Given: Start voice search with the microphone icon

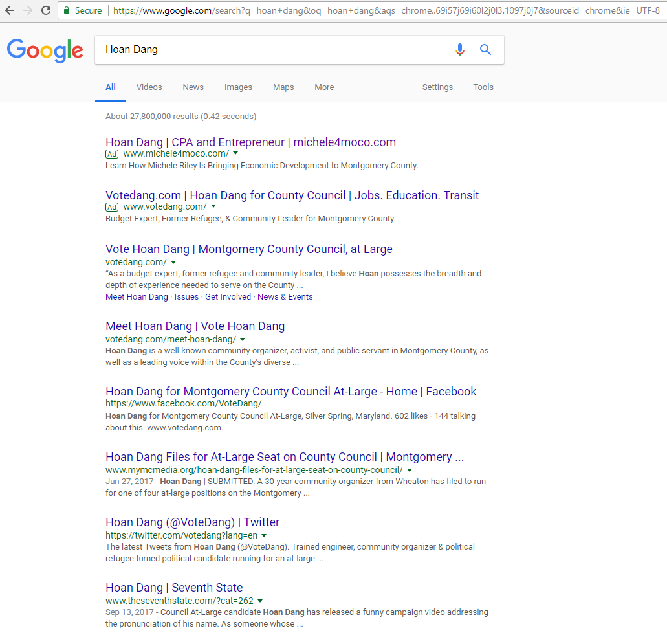Looking at the screenshot, I should pos(460,50).
